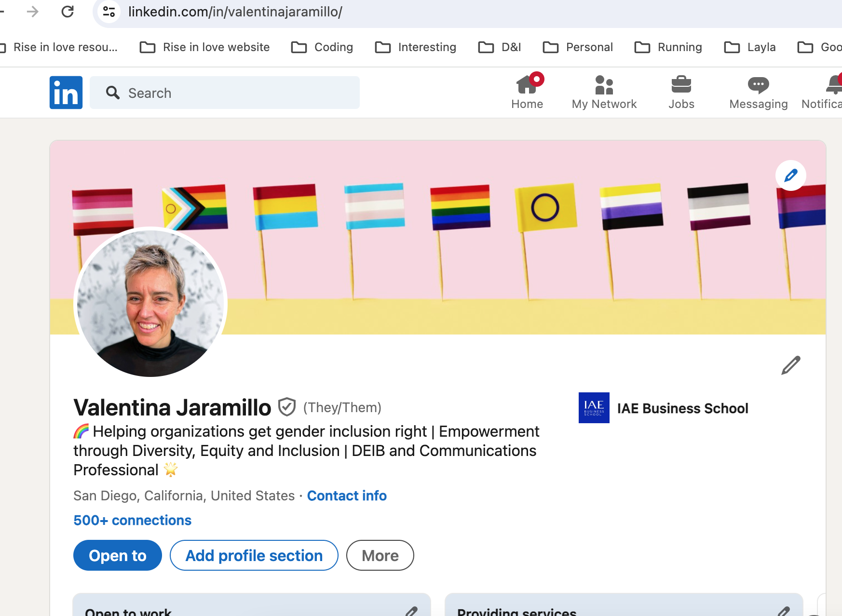This screenshot has height=616, width=842.
Task: View the 500+ connections link
Action: click(132, 520)
